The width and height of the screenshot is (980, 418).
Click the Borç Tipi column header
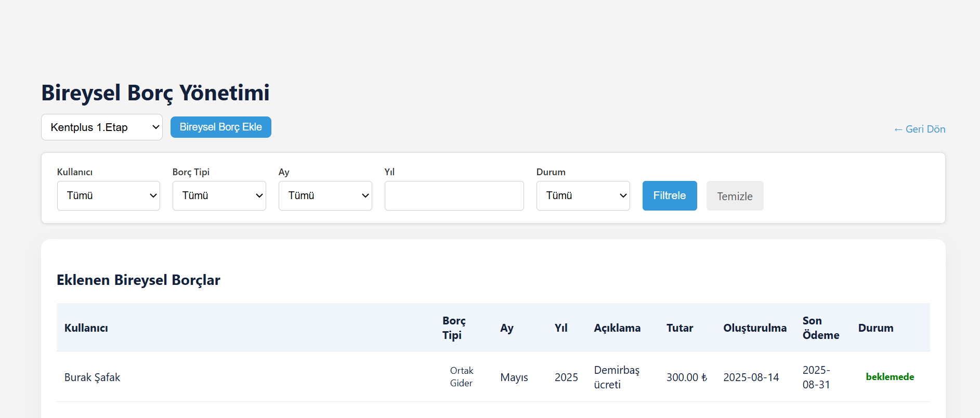click(x=454, y=328)
